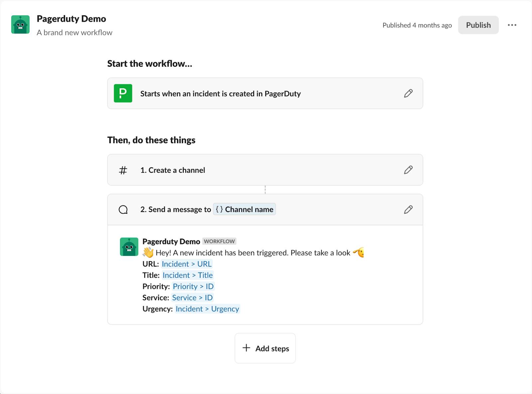The height and width of the screenshot is (394, 532).
Task: Click the Service > ID variable
Action: point(192,297)
